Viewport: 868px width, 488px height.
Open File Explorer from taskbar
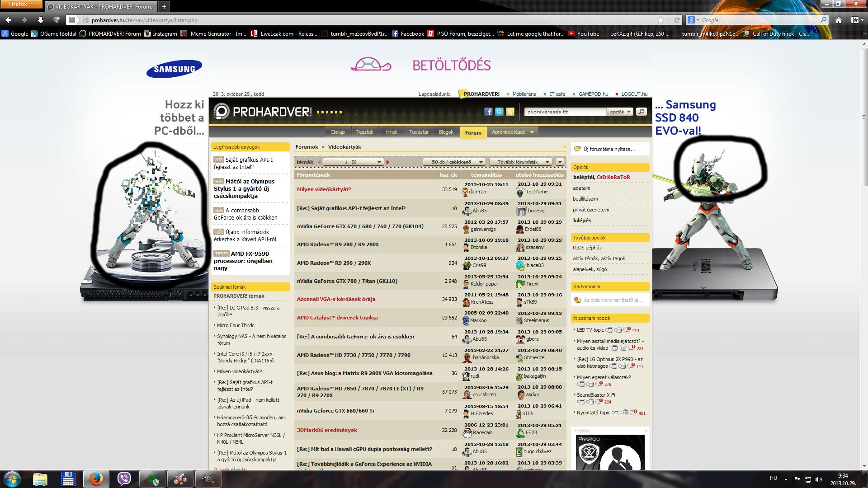(40, 479)
